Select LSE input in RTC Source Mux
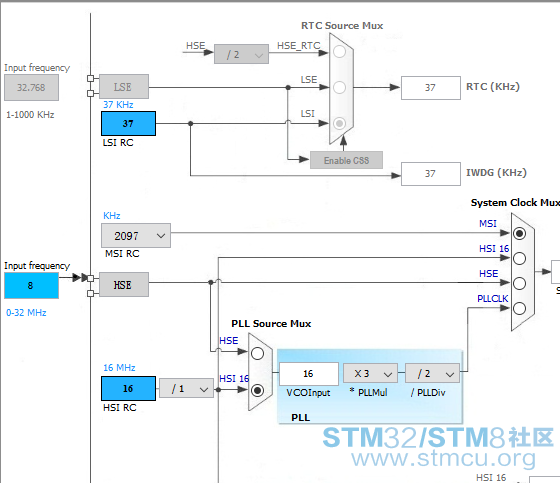Screen dimensions: 560x483 [339, 87]
